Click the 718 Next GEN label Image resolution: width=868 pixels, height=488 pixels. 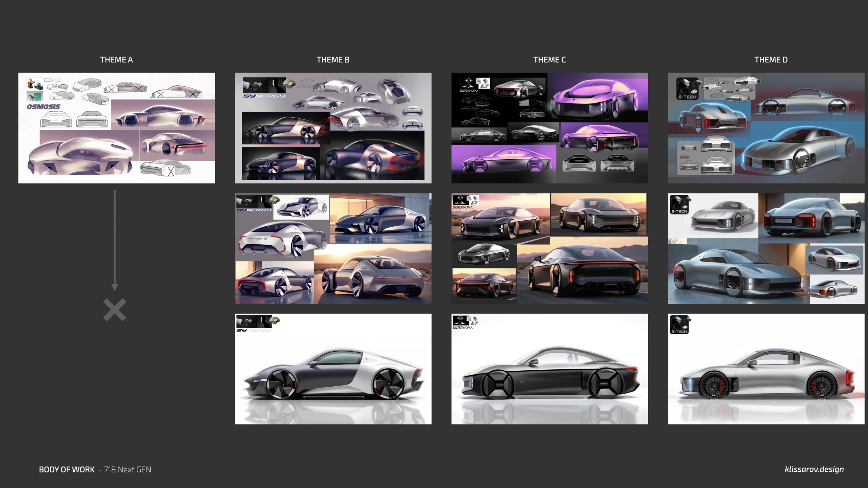point(128,469)
